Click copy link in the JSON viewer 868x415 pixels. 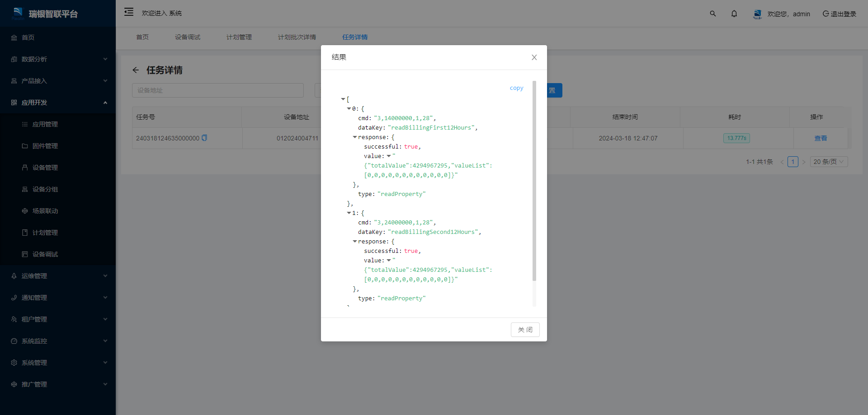tap(516, 88)
